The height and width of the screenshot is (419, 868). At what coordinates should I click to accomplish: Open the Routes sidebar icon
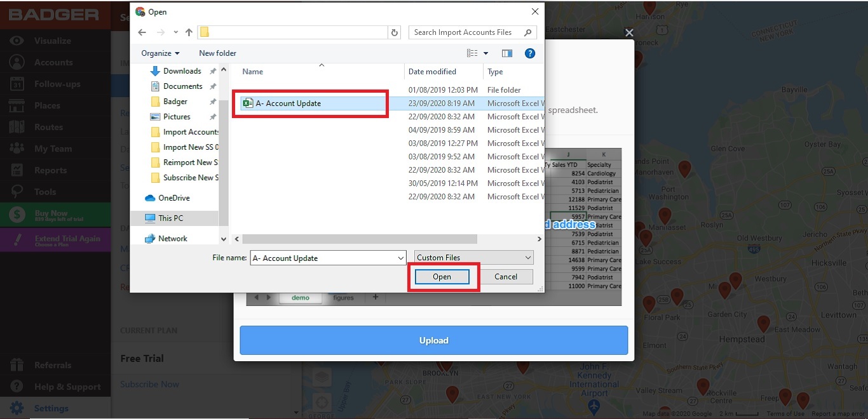coord(17,127)
